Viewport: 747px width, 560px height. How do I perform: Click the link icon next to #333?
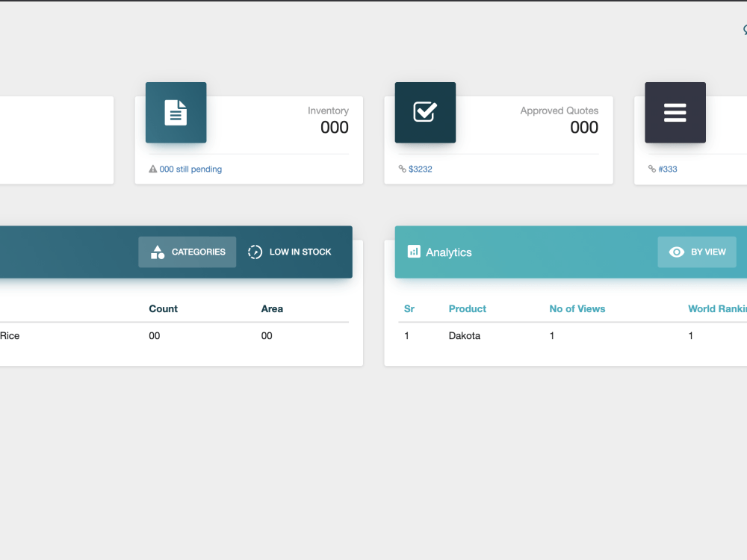651,169
